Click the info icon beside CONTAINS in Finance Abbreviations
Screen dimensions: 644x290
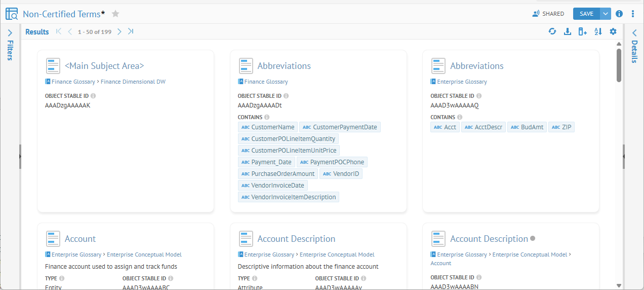[267, 117]
